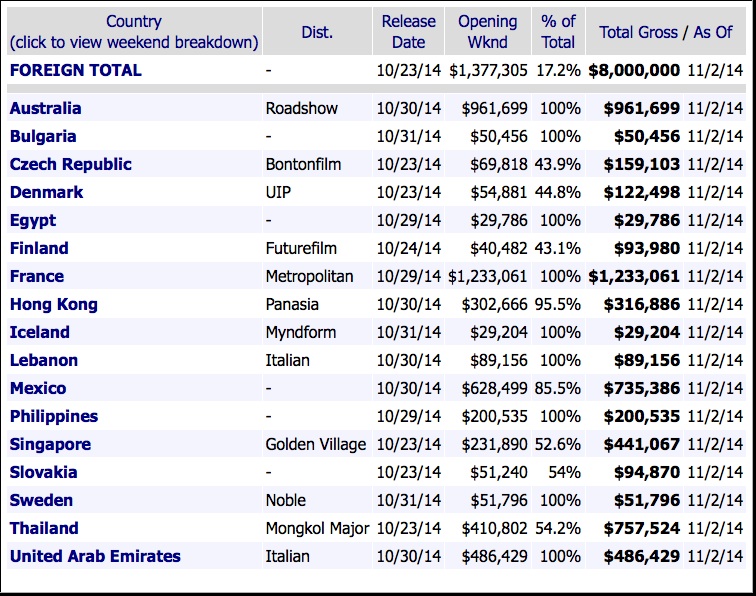Image resolution: width=756 pixels, height=596 pixels.
Task: Click the Bulgaria country link
Action: point(43,136)
